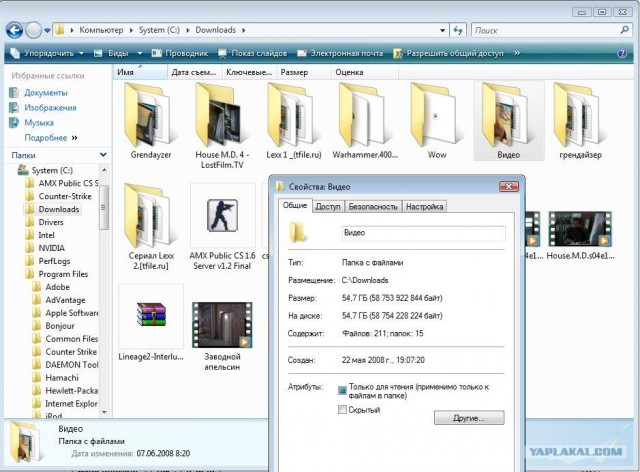Expand the Виды dropdown arrow

140,53
